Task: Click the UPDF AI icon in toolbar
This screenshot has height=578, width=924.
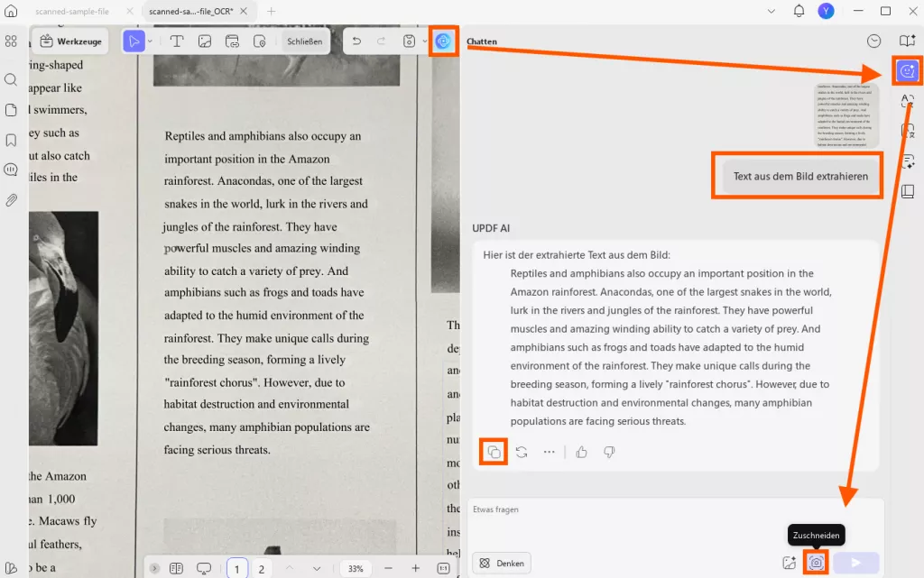Action: [x=443, y=41]
